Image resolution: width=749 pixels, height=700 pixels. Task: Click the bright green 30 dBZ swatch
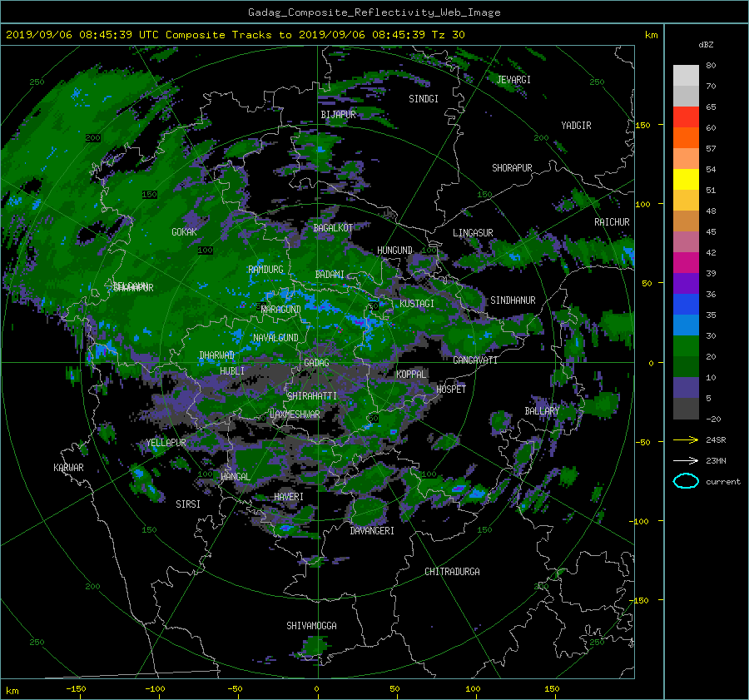(686, 345)
